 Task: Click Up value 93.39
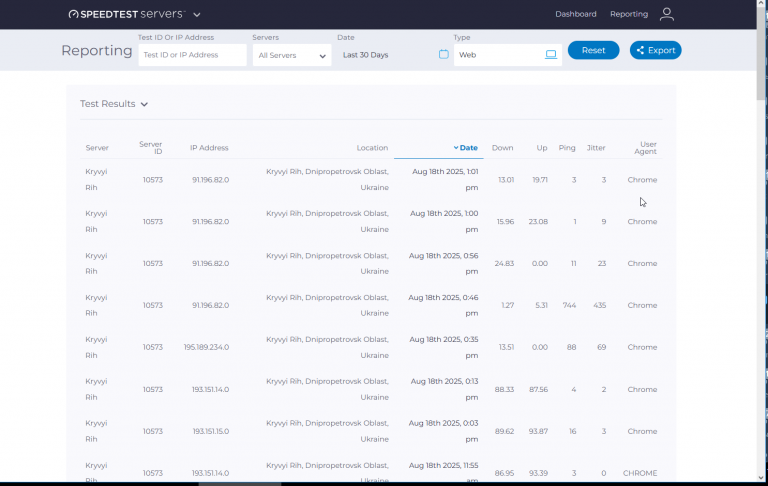point(538,473)
